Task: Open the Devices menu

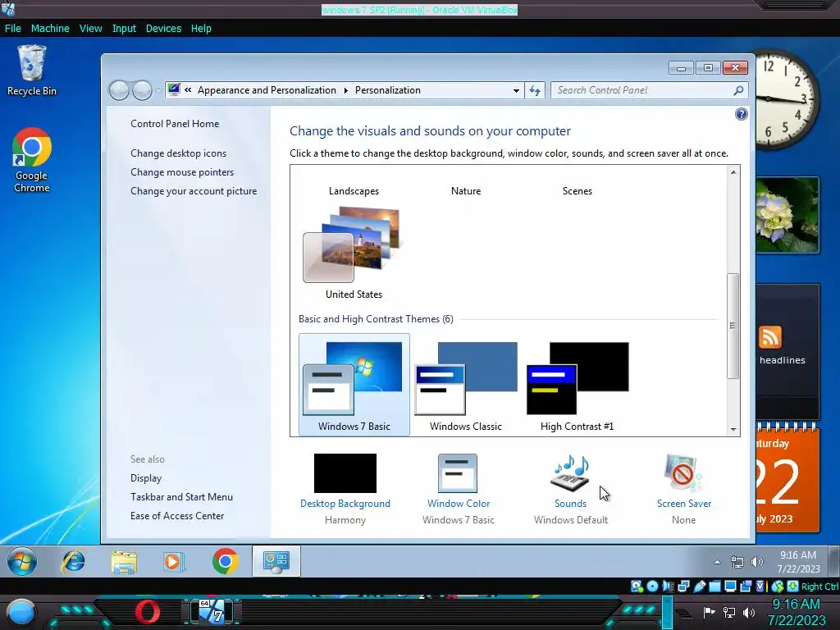Action: 163,29
